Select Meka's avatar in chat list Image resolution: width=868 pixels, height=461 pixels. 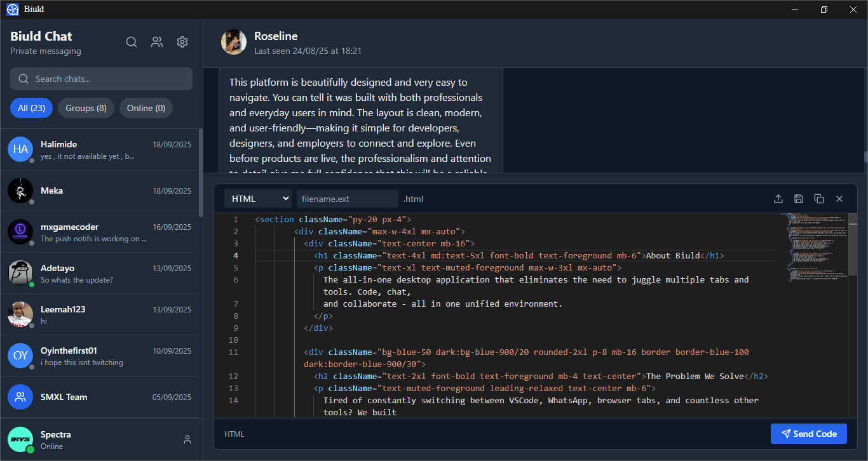20,190
